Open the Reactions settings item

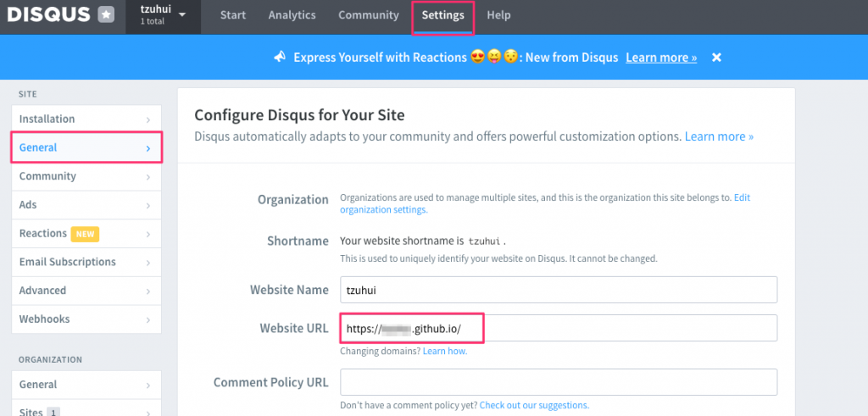[x=86, y=234]
